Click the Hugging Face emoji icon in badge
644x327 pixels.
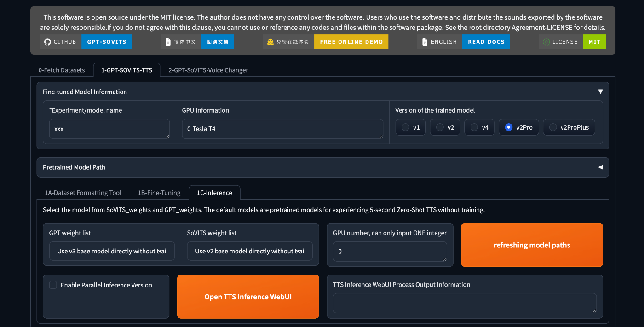point(270,42)
